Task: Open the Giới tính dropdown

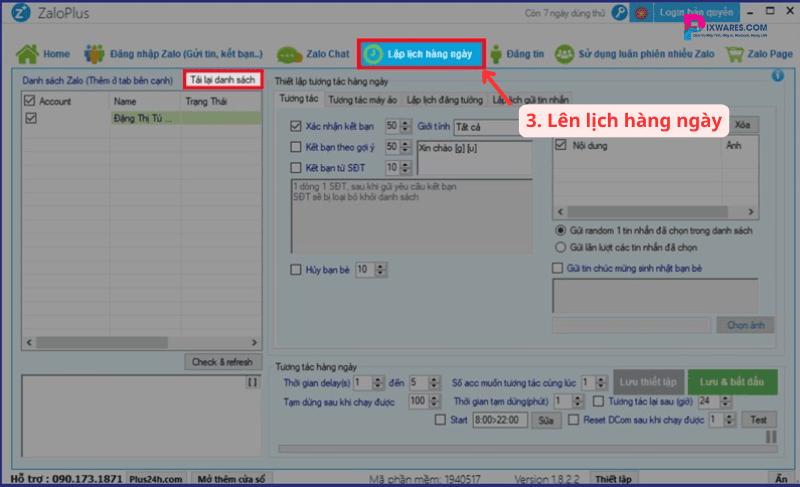Action: click(x=490, y=127)
